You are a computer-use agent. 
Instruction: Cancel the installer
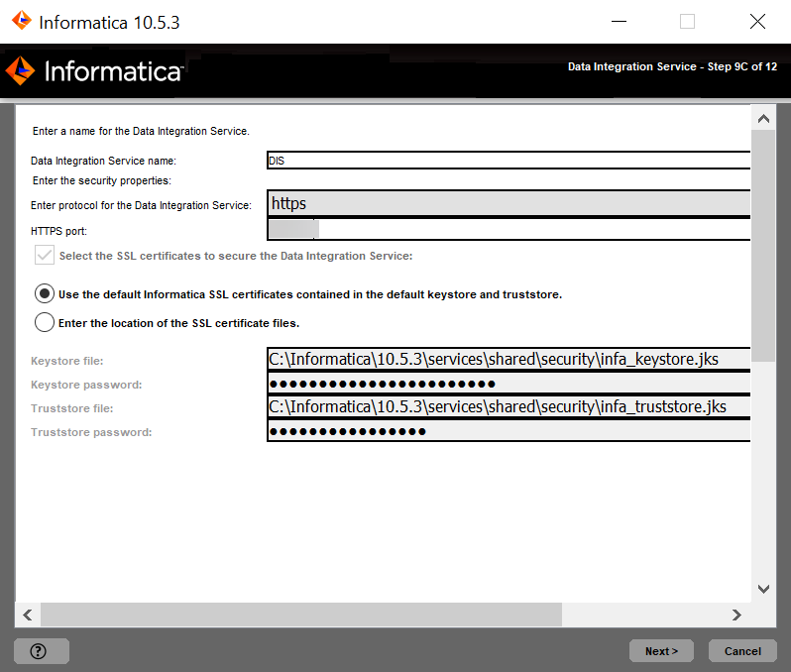742,651
